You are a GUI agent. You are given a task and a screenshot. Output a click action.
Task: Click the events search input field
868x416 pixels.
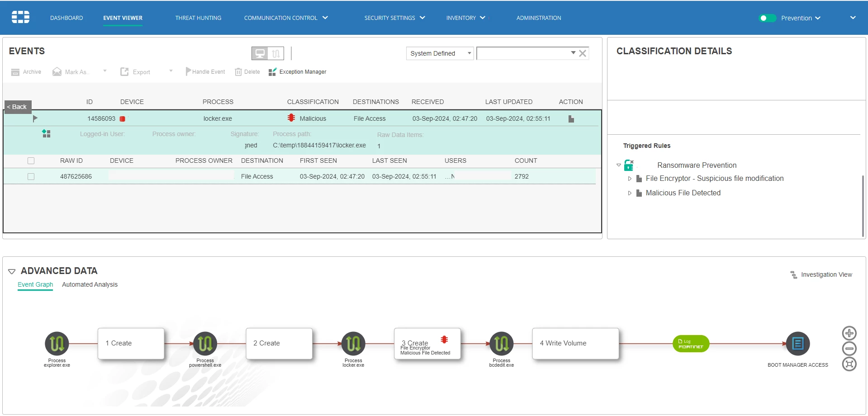[523, 53]
